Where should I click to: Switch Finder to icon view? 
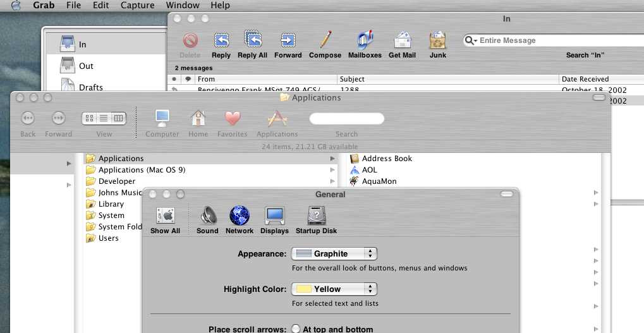point(89,118)
